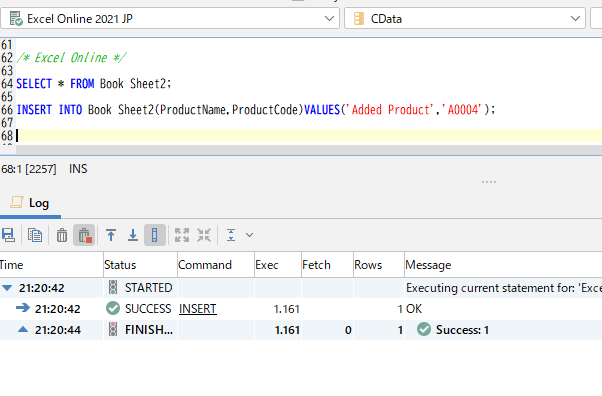Click the 21:20:44 time cell
This screenshot has height=396, width=602.
(58, 330)
